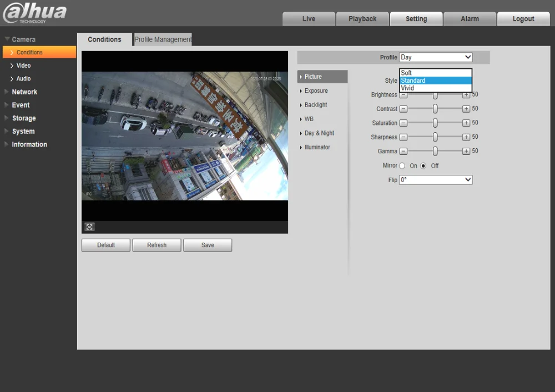Image resolution: width=555 pixels, height=392 pixels.
Task: Increase Saturation with the plus icon
Action: point(466,123)
